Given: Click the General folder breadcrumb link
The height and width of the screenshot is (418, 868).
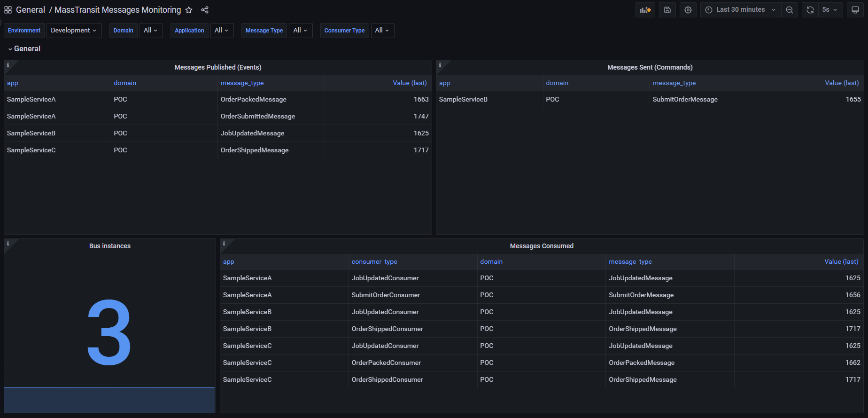Looking at the screenshot, I should click(x=31, y=10).
